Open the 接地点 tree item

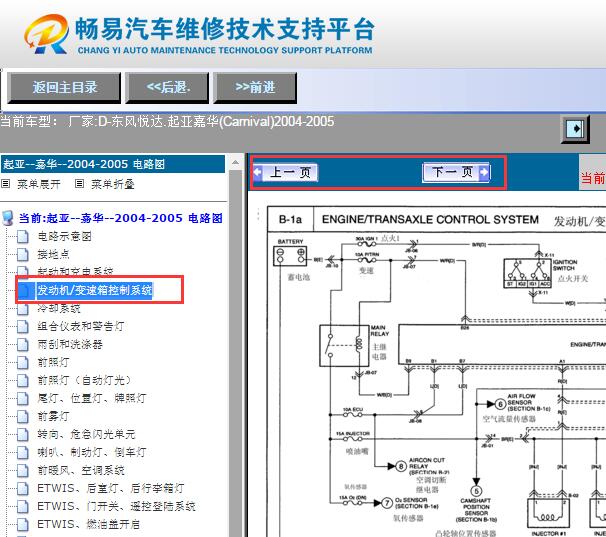(x=53, y=254)
